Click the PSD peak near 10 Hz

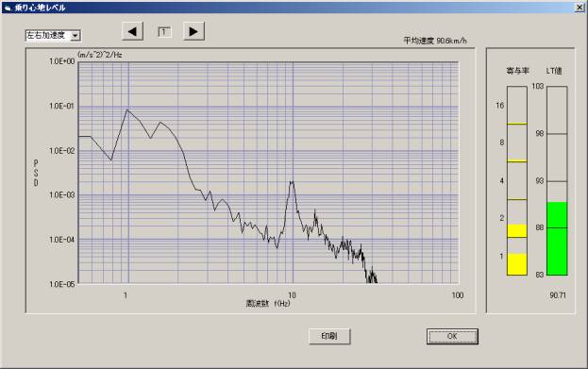click(x=292, y=182)
